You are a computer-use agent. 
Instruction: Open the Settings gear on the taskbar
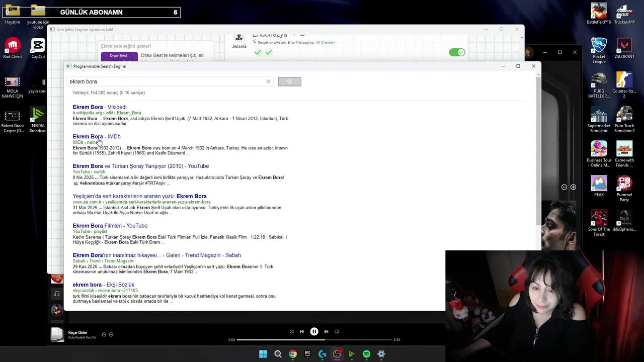(381, 354)
